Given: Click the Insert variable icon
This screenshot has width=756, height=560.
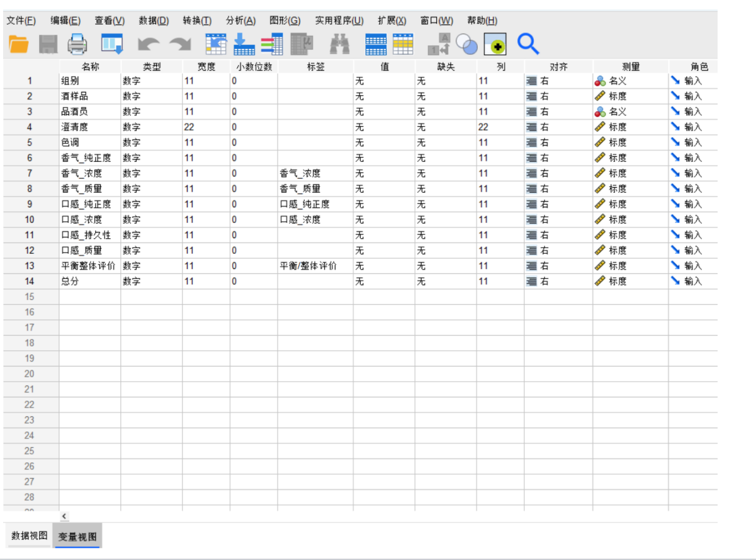Looking at the screenshot, I should coord(403,44).
